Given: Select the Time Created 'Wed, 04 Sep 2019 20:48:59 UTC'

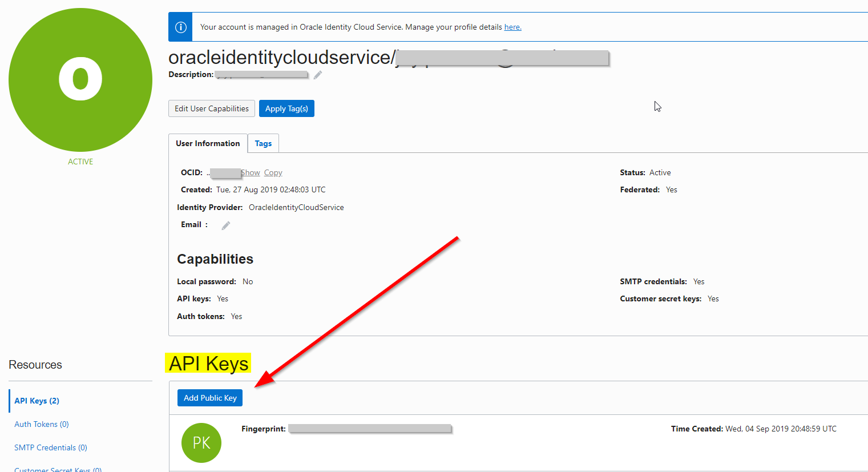Looking at the screenshot, I should point(781,429).
